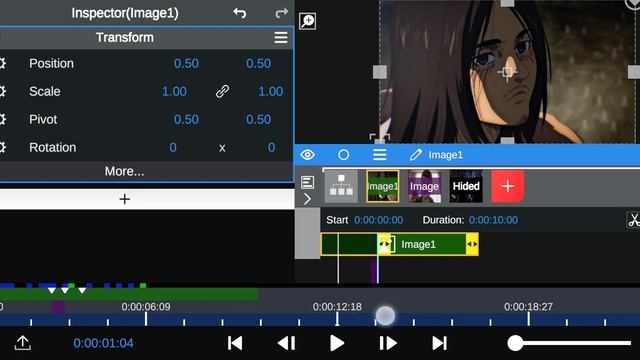640x360 pixels.
Task: Open the preview zoom magnifier tool
Action: pyautogui.click(x=307, y=21)
